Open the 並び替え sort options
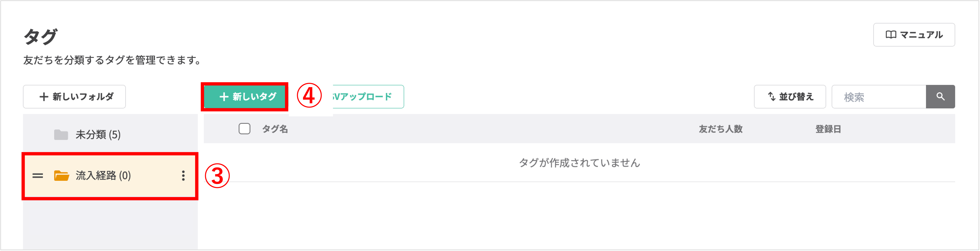The height and width of the screenshot is (251, 980). [x=790, y=97]
